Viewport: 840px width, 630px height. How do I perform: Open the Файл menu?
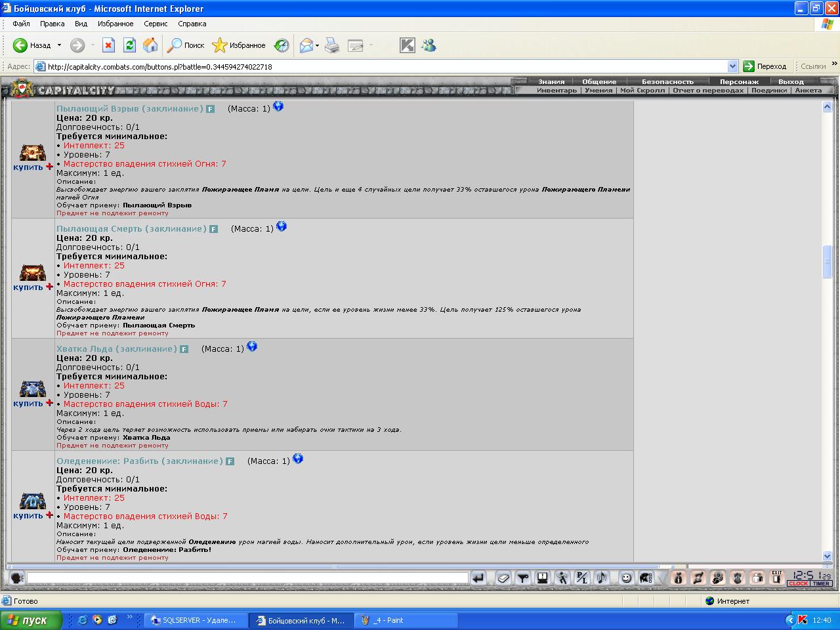[x=21, y=24]
